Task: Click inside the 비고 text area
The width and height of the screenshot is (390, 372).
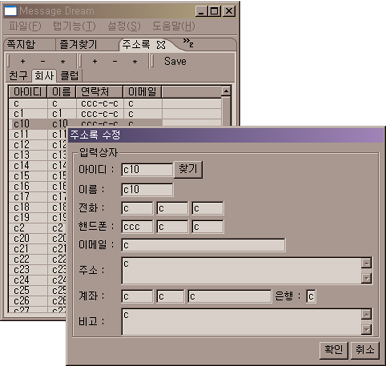Action: tap(241, 322)
